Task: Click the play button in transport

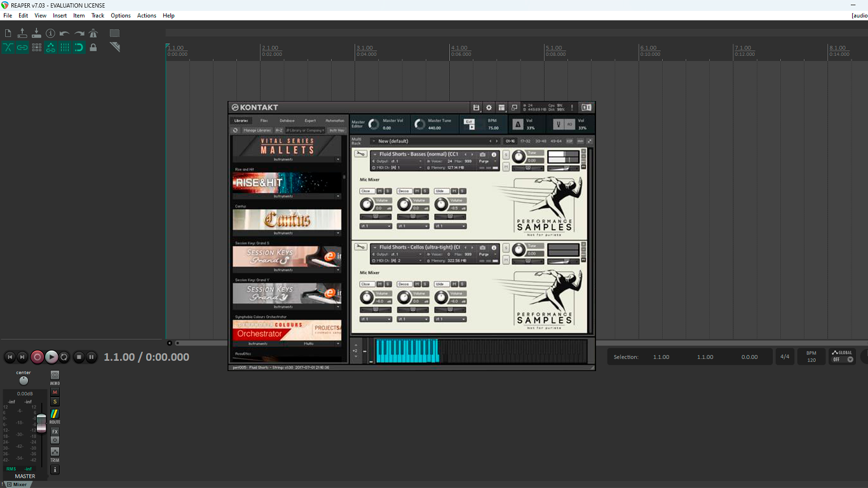Action: coord(51,357)
